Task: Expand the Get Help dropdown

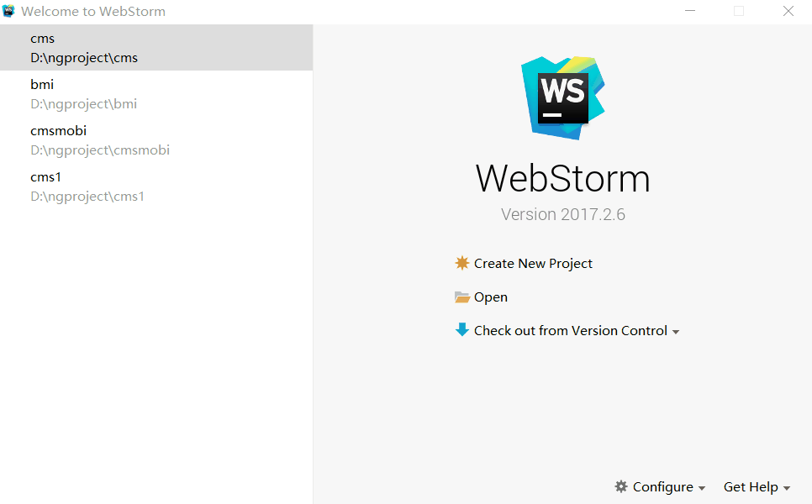Action: [788, 487]
